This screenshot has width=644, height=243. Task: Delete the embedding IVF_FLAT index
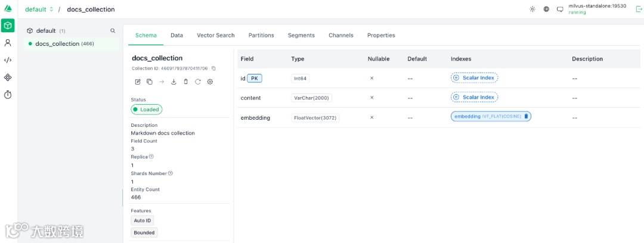click(526, 117)
